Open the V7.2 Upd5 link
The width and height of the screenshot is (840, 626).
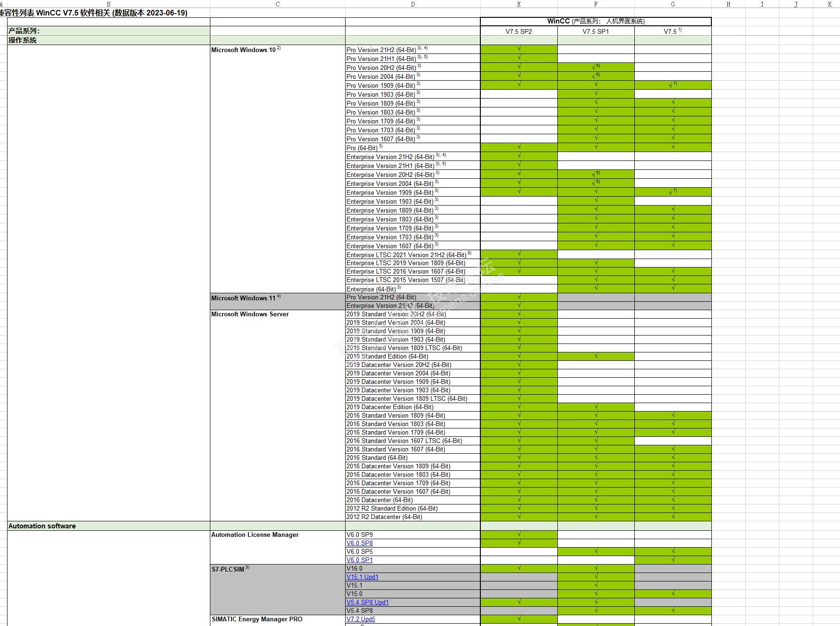point(361,619)
